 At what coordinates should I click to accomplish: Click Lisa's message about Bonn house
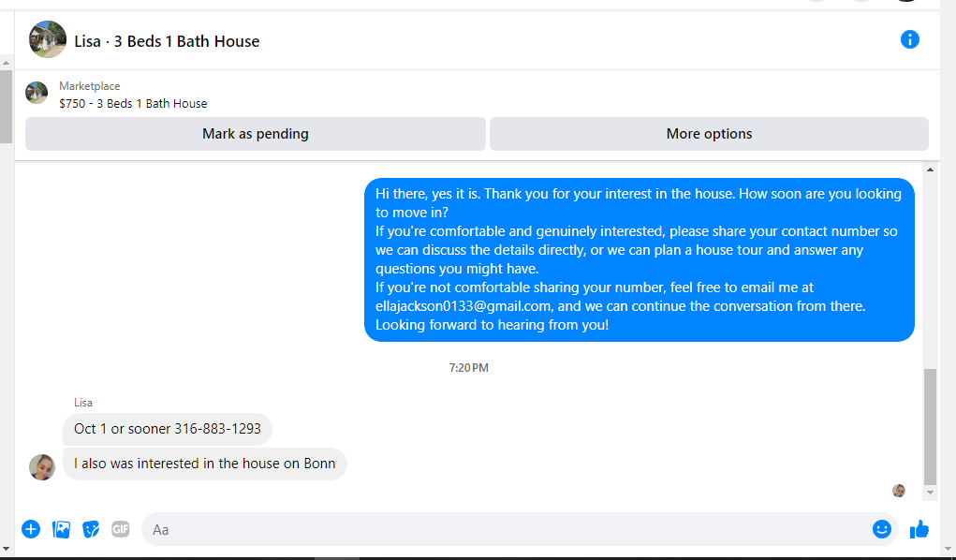pos(205,464)
